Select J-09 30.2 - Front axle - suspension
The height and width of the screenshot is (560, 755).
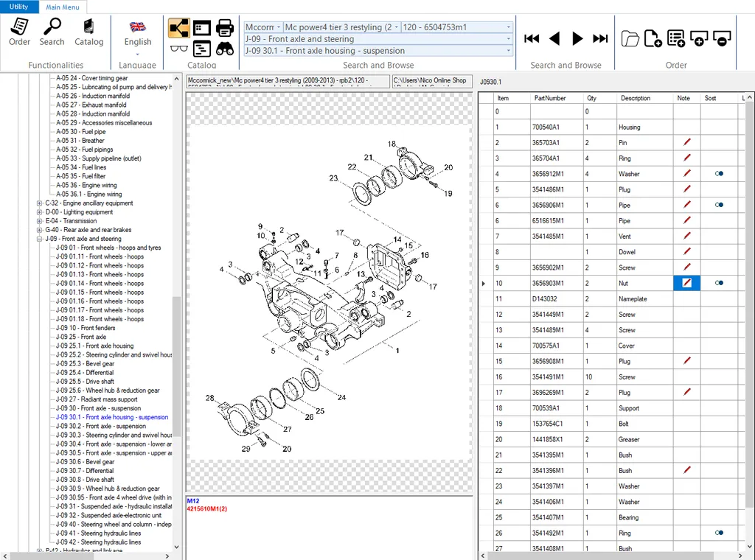100,426
